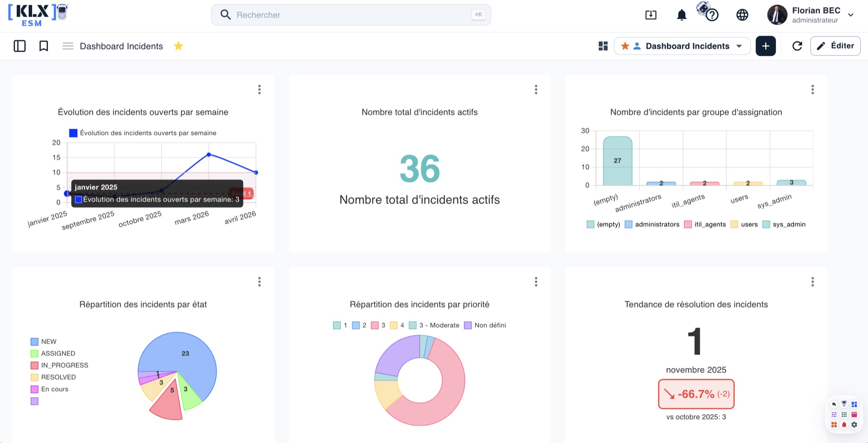Viewport: 868px width, 443px height.
Task: Click the 'novembre 2025' label
Action: pos(696,370)
